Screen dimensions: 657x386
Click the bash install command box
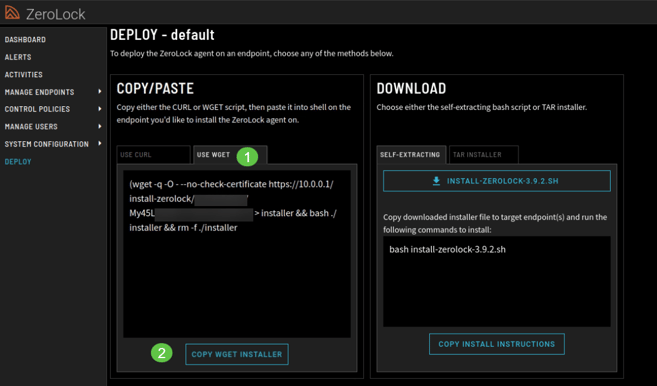pyautogui.click(x=497, y=281)
